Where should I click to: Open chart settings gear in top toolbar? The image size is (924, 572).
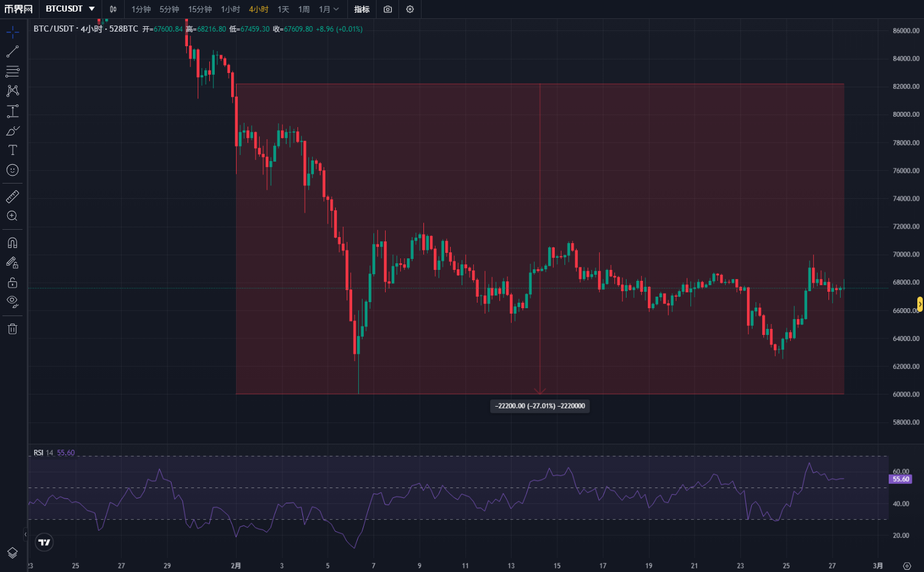point(410,9)
